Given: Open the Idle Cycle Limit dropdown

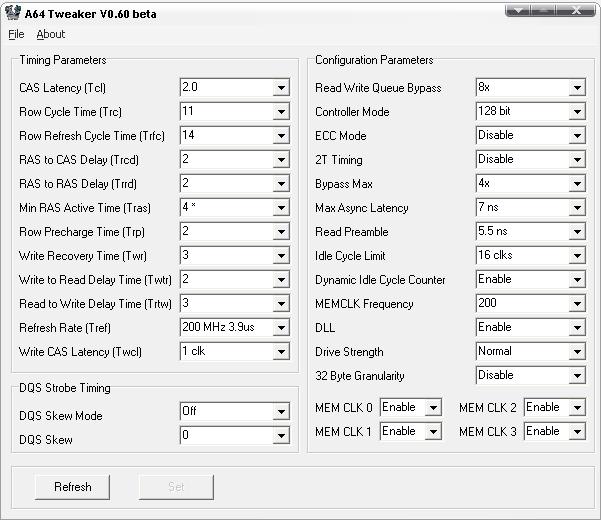Looking at the screenshot, I should [531, 255].
